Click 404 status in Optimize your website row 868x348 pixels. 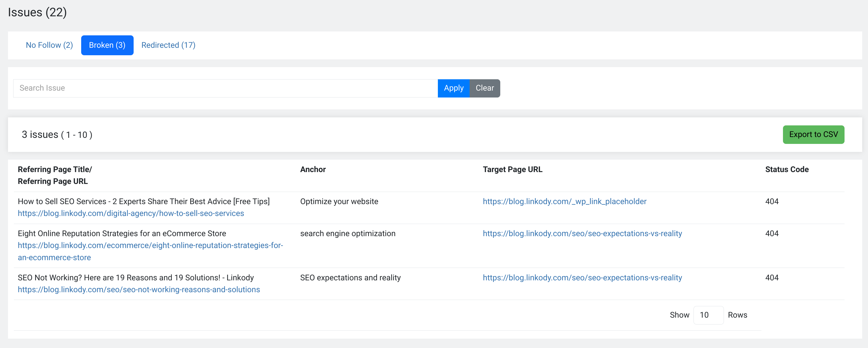click(772, 202)
